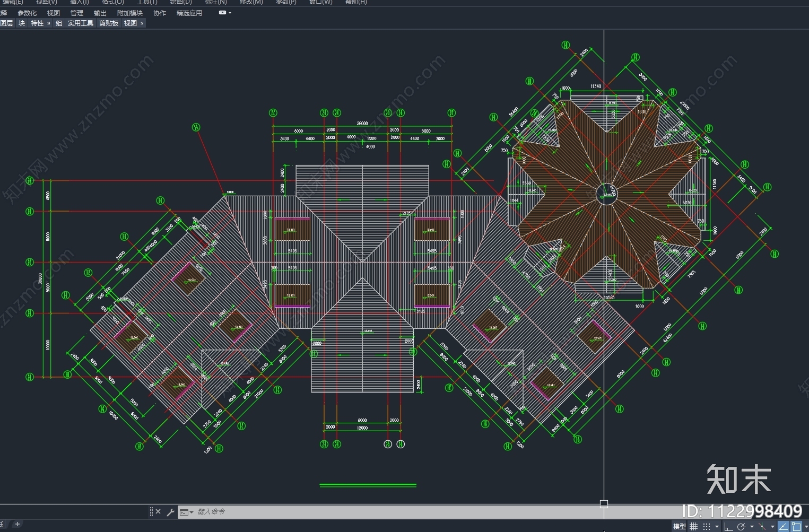Expand the 视图 panel launcher arrow

coord(142,23)
